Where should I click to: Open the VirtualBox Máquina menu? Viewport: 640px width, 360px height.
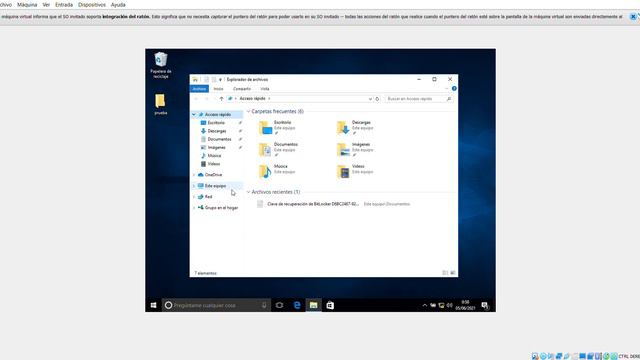tap(27, 5)
